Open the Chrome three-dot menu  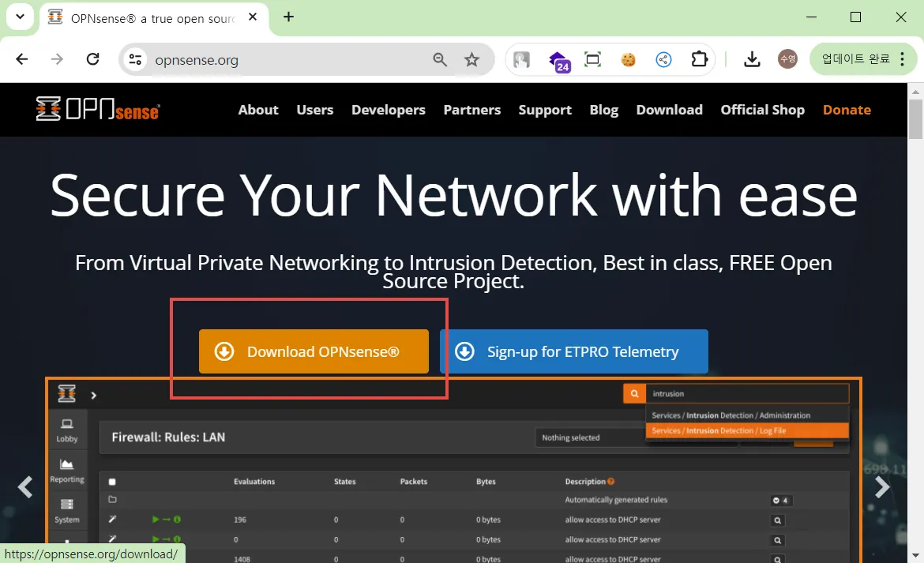coord(902,59)
